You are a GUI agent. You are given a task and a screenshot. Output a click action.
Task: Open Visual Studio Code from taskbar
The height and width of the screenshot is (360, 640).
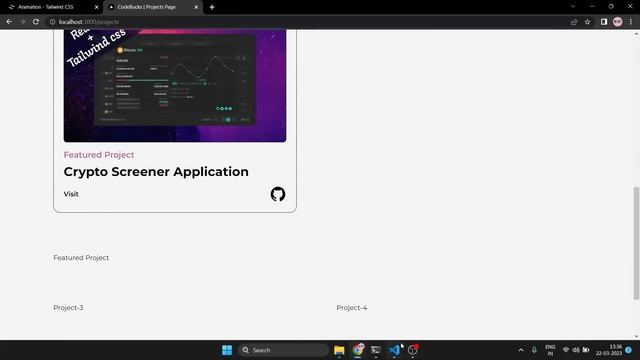394,350
